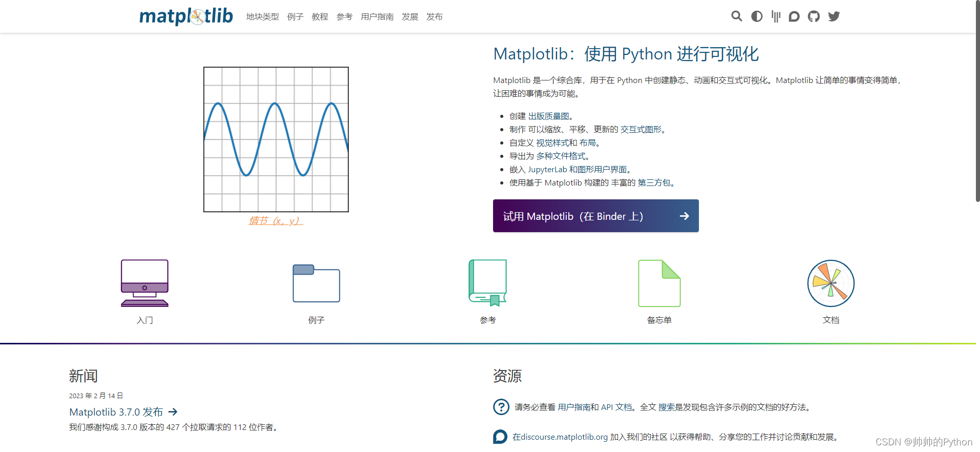Image resolution: width=980 pixels, height=452 pixels.
Task: Open Matplotlib 3.7.0 发布 news link
Action: click(116, 412)
